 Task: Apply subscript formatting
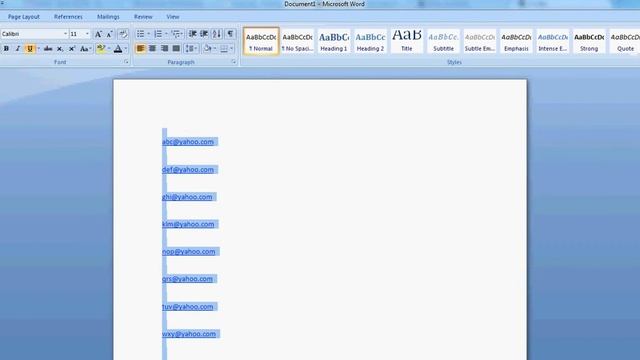[60, 49]
